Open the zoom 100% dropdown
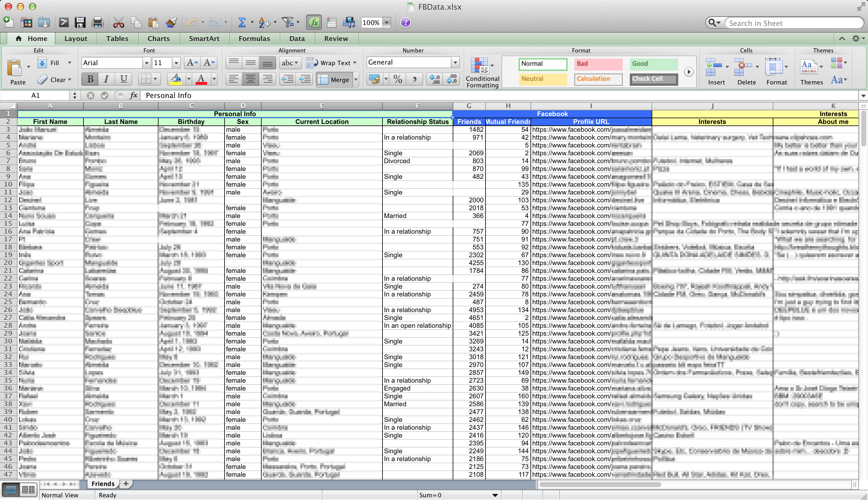This screenshot has height=500, width=868. (387, 23)
